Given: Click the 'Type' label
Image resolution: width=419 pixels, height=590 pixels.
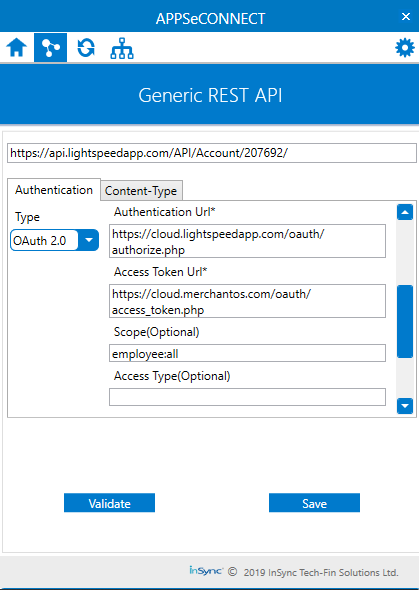Looking at the screenshot, I should pos(27,217).
